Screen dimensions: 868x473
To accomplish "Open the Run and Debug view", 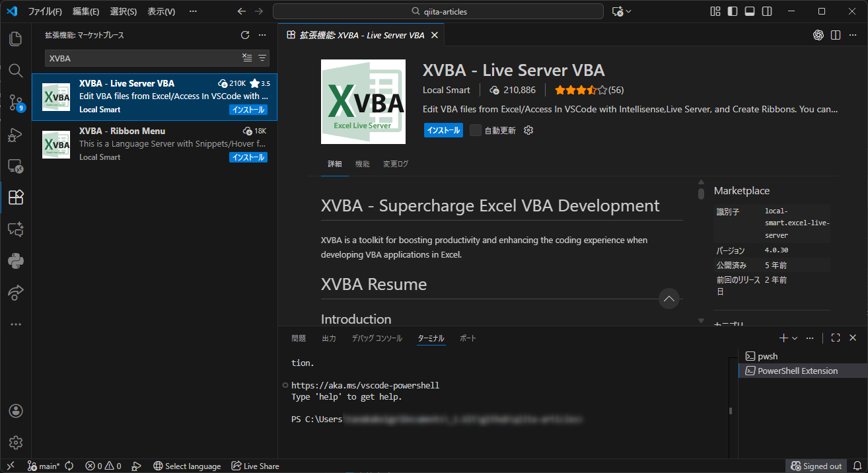I will [15, 135].
